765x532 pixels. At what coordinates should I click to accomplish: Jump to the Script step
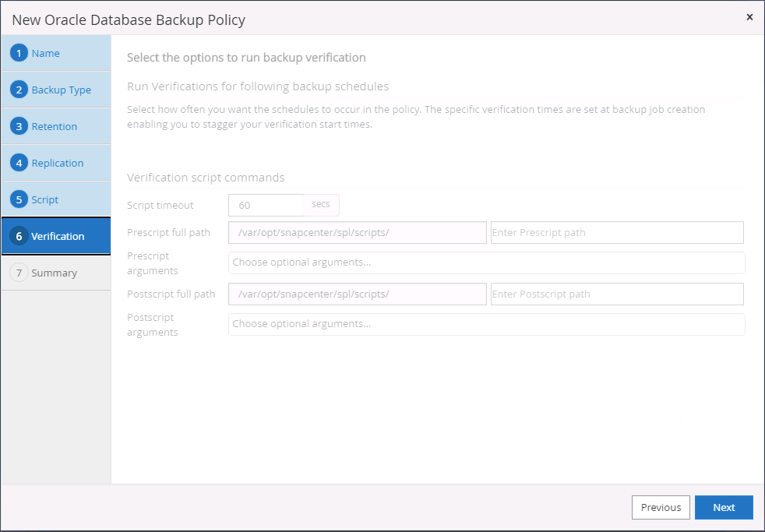pyautogui.click(x=45, y=199)
